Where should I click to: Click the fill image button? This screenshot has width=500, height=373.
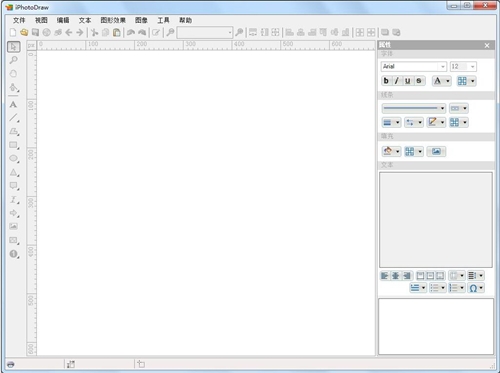click(436, 152)
